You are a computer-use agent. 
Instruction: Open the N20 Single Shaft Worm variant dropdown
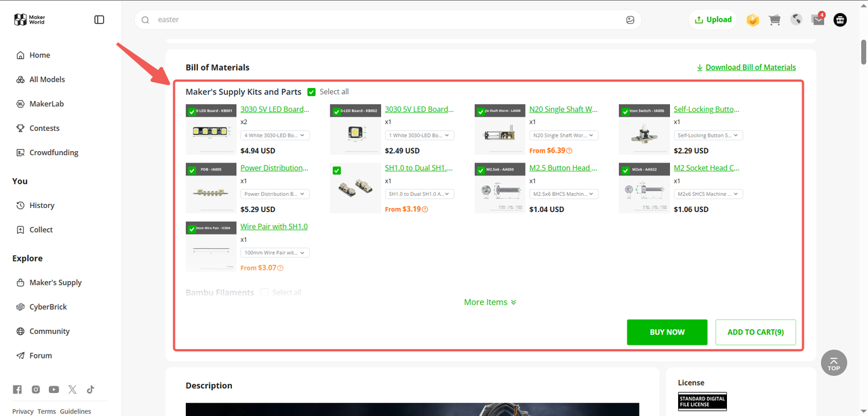(x=564, y=136)
